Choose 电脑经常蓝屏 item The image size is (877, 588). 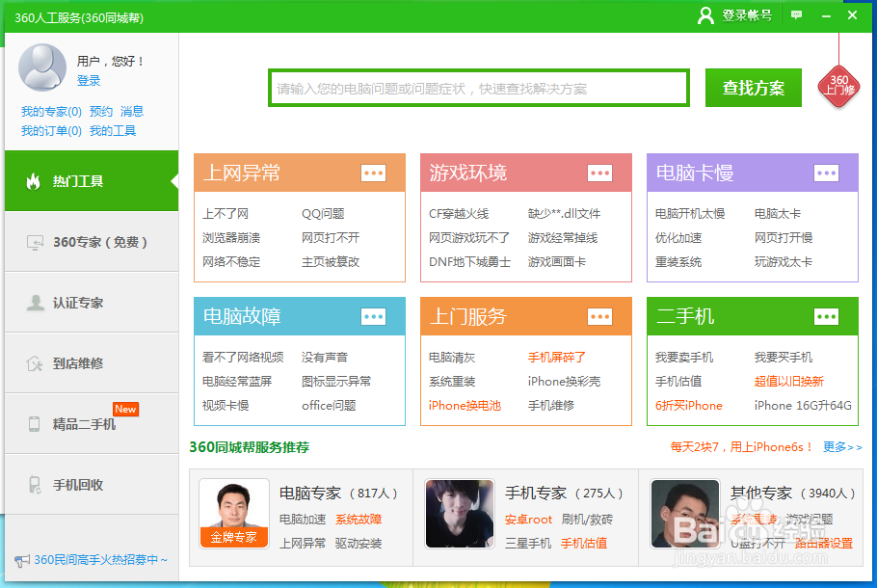click(x=236, y=381)
